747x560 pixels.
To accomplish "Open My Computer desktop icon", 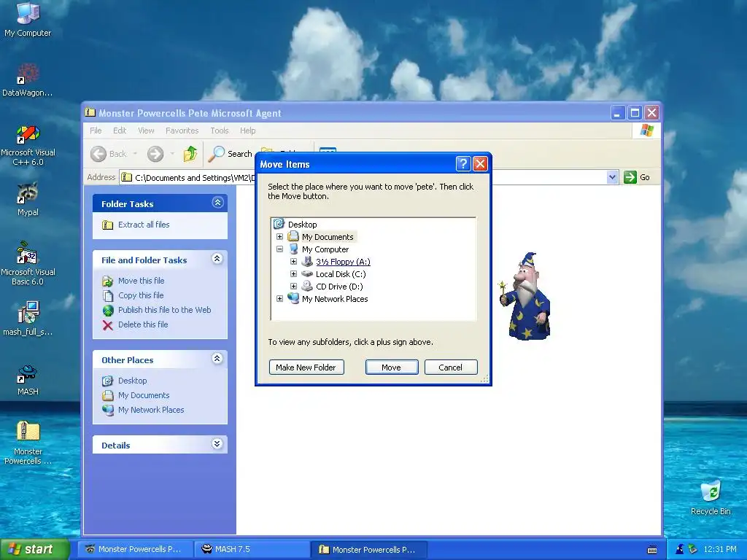I will coord(28,20).
